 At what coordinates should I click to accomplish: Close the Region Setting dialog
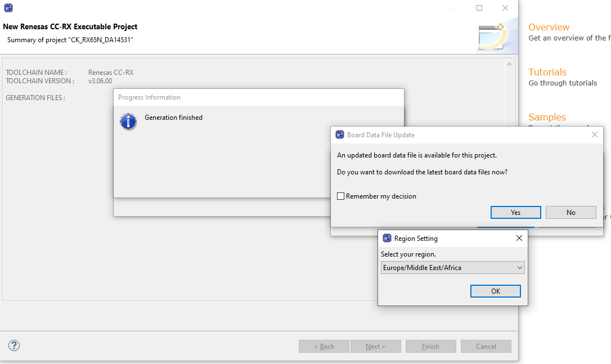click(x=519, y=238)
